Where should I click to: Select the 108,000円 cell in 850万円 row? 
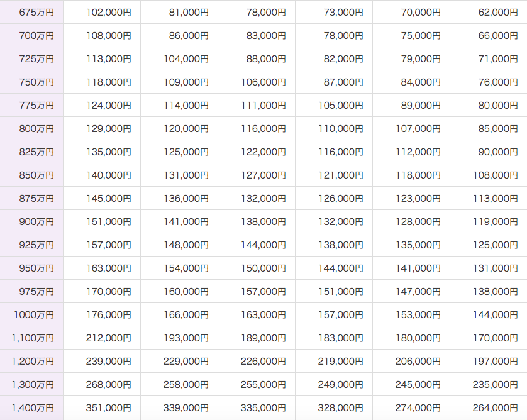click(x=489, y=175)
